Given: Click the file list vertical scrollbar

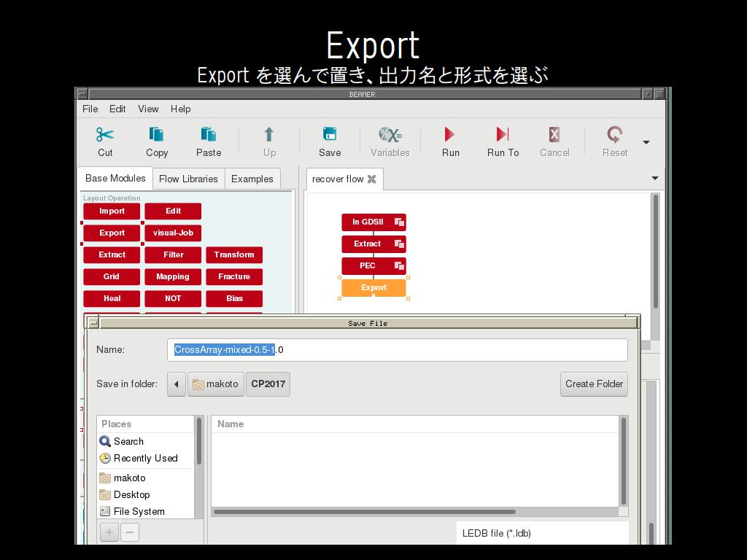Looking at the screenshot, I should [623, 461].
